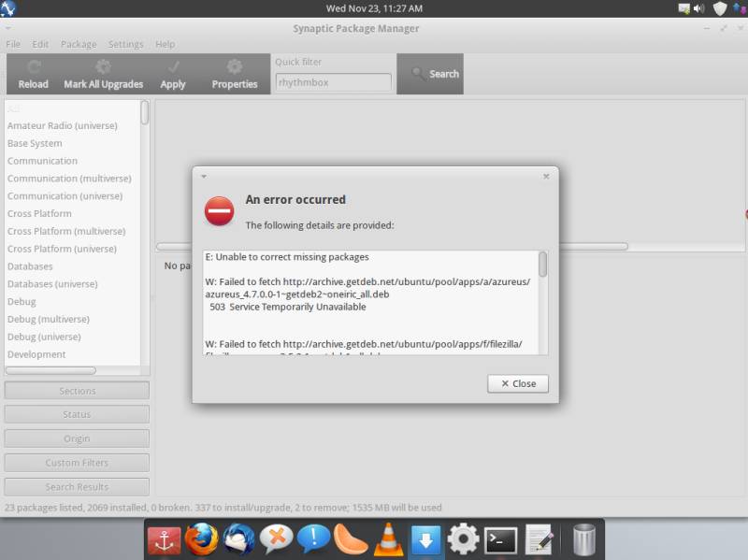Image resolution: width=748 pixels, height=560 pixels.
Task: Open Properties from the toolbar
Action: [235, 75]
